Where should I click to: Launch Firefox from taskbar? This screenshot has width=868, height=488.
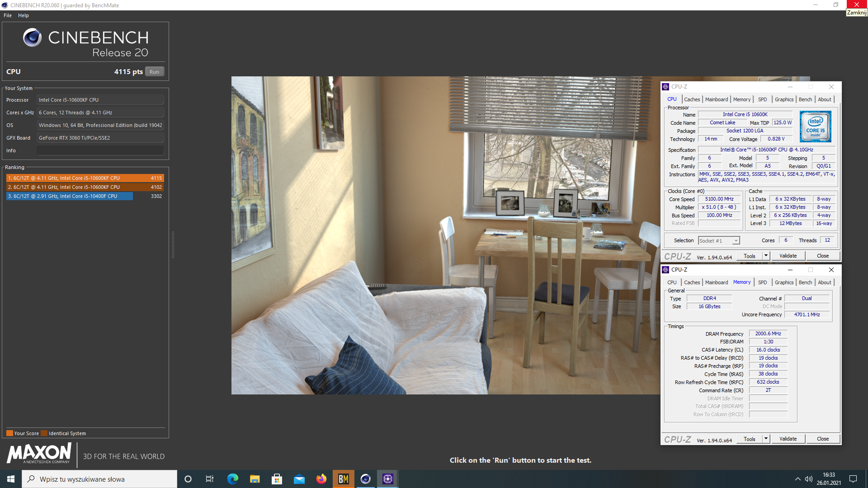321,479
